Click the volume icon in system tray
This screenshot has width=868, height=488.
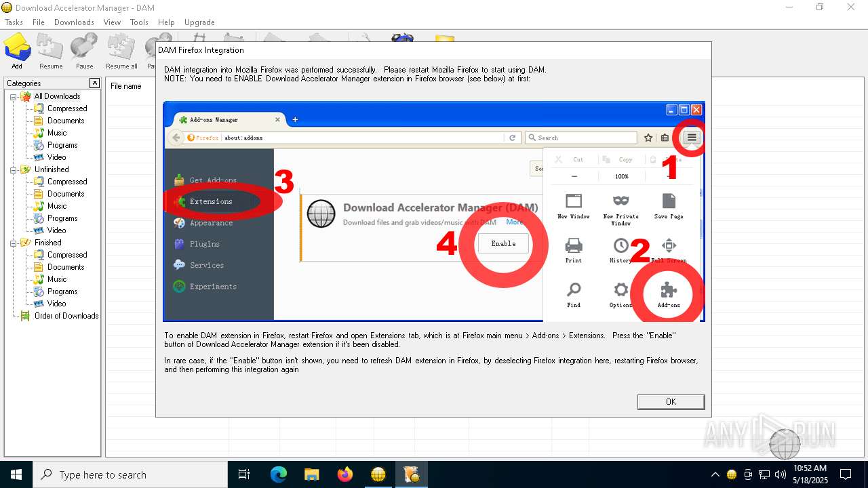click(x=780, y=474)
